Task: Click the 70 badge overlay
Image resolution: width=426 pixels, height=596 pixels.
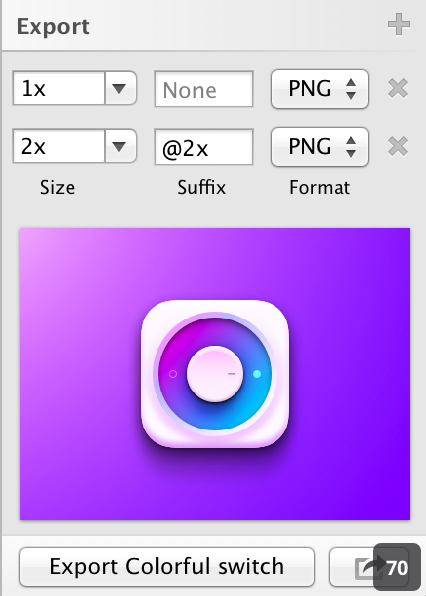Action: [x=397, y=568]
